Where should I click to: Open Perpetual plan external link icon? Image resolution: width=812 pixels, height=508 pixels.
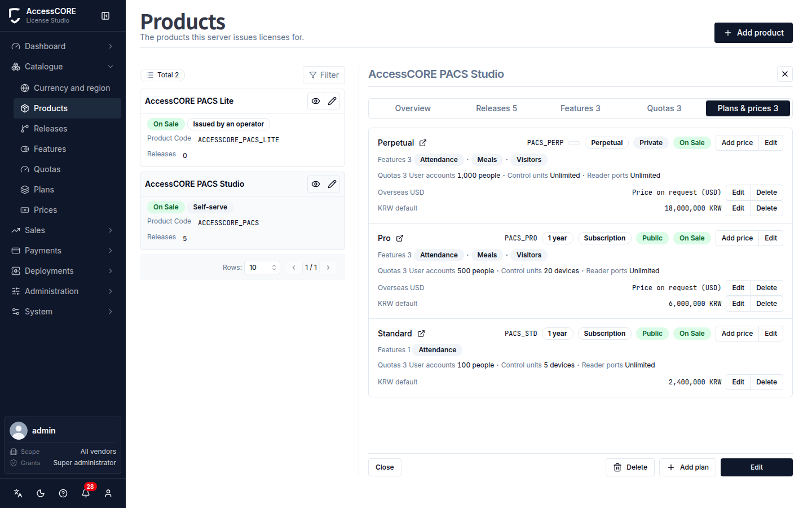(x=423, y=143)
